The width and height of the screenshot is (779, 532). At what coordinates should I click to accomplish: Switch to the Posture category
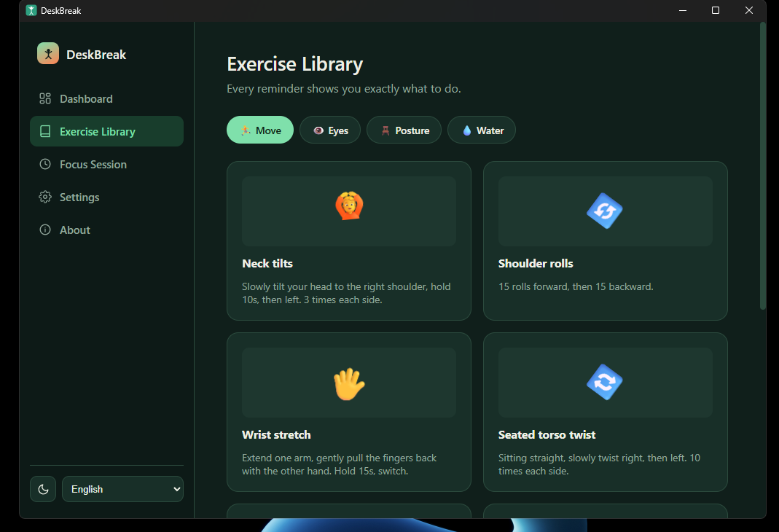(404, 130)
